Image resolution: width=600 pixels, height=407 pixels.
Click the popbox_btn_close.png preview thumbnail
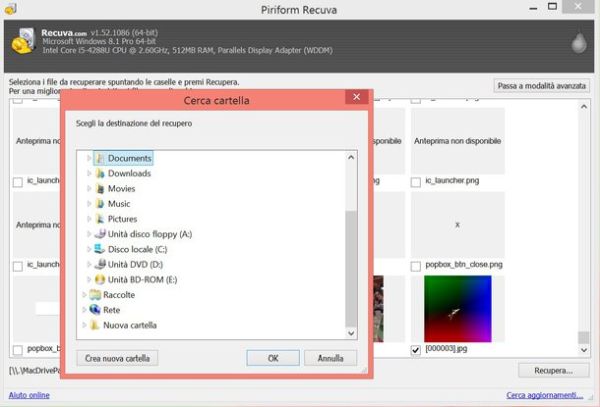pos(458,225)
